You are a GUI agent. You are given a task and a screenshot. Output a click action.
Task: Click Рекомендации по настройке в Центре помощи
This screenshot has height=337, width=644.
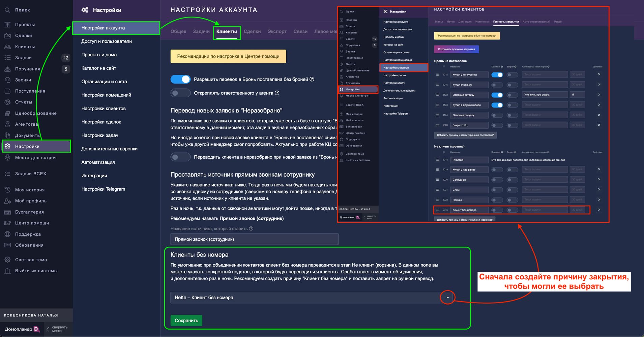point(228,56)
